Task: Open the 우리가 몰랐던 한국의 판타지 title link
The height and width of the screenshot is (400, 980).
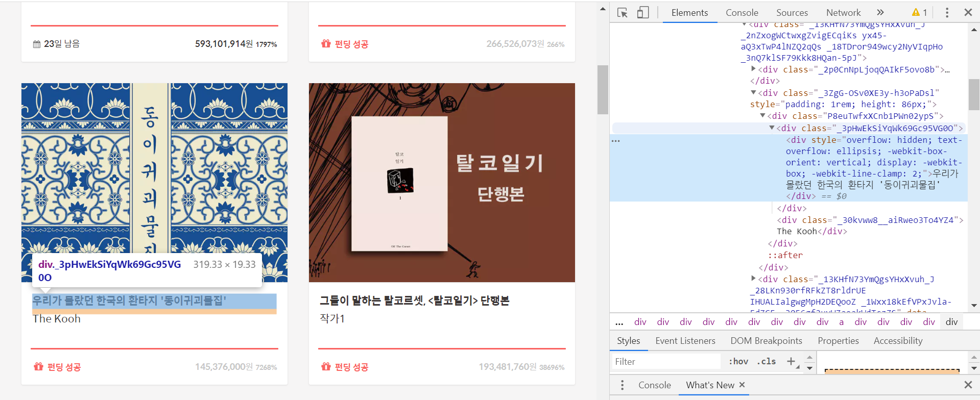Action: 129,301
